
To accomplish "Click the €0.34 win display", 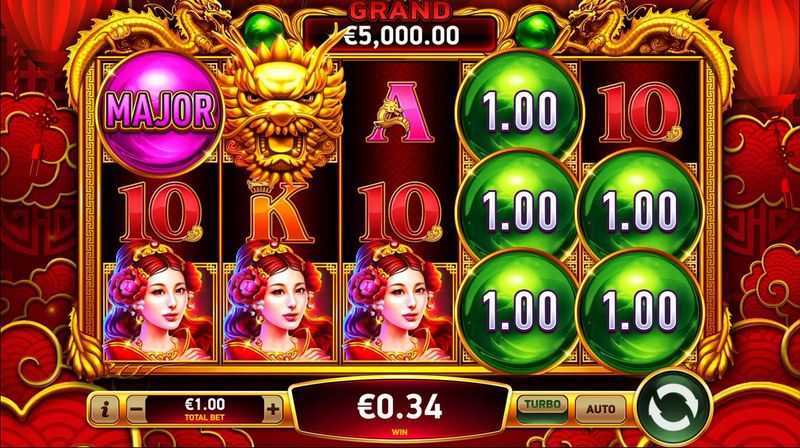I will (400, 411).
